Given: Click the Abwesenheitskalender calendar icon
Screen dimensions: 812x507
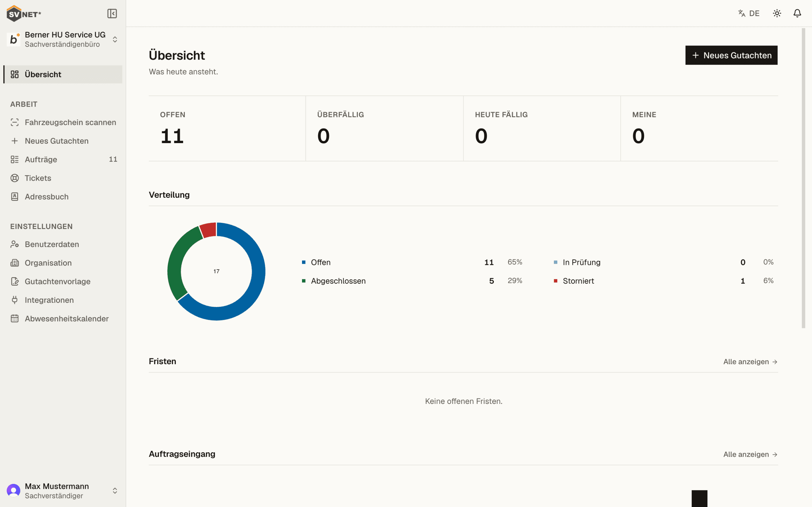Looking at the screenshot, I should 14,319.
